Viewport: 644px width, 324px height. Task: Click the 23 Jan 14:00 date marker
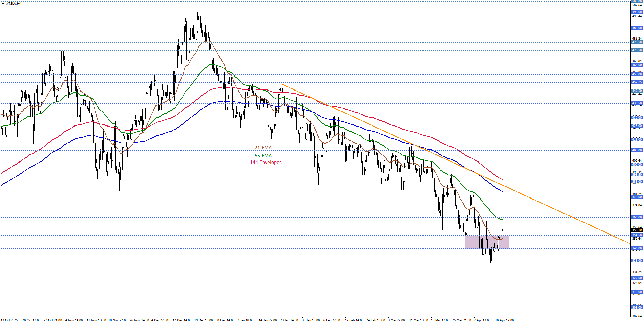(x=289, y=320)
